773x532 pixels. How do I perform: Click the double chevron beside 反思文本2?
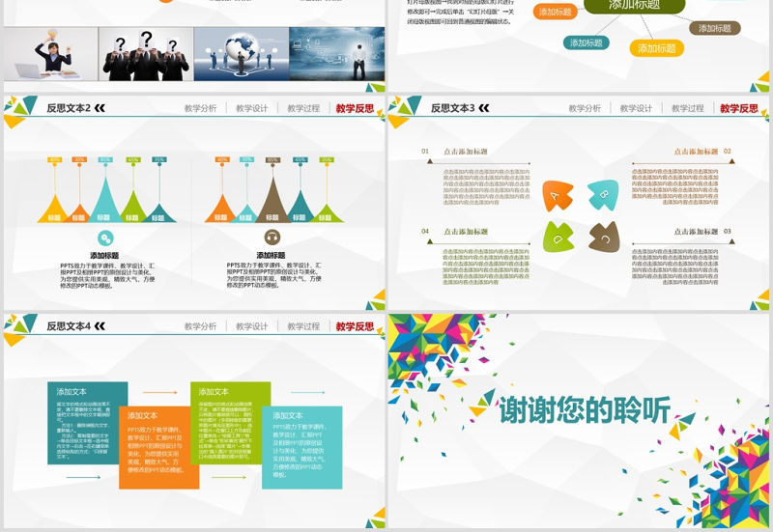[100, 109]
